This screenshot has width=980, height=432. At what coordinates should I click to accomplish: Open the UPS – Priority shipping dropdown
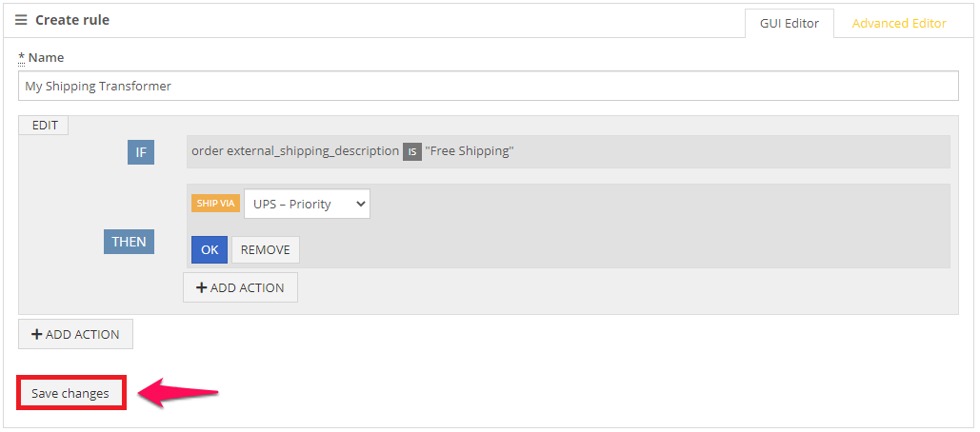click(x=307, y=204)
